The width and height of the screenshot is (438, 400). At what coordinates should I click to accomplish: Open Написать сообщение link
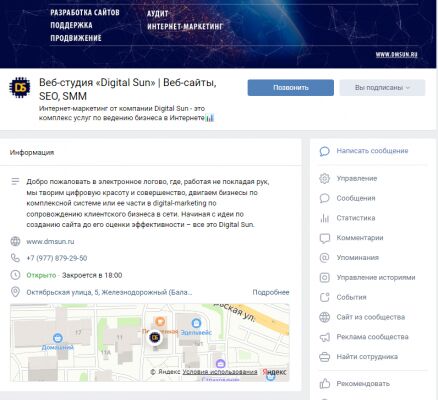tap(372, 151)
